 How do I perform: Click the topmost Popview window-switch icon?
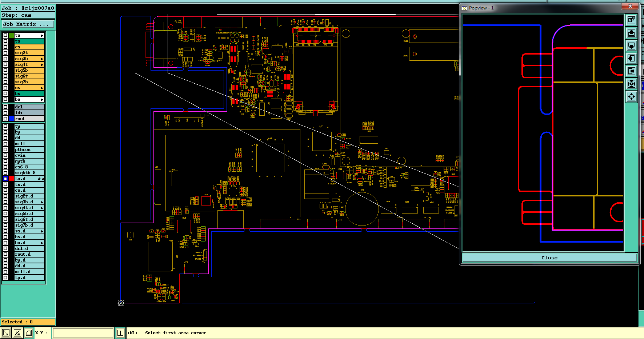631,20
